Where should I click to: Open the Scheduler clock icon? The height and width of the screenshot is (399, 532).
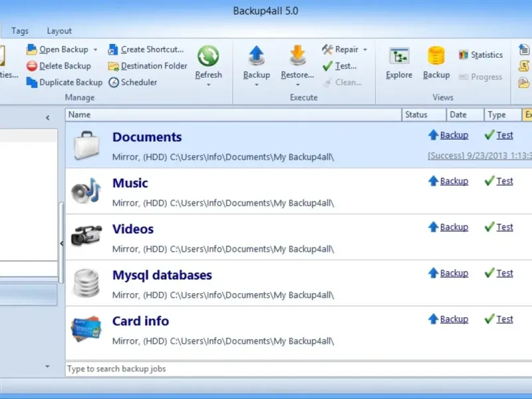(114, 82)
